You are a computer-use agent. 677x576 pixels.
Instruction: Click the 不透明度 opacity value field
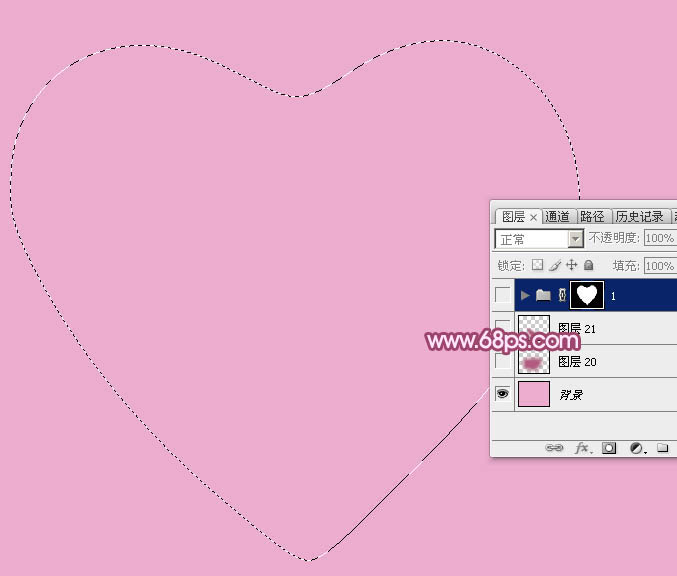(659, 239)
